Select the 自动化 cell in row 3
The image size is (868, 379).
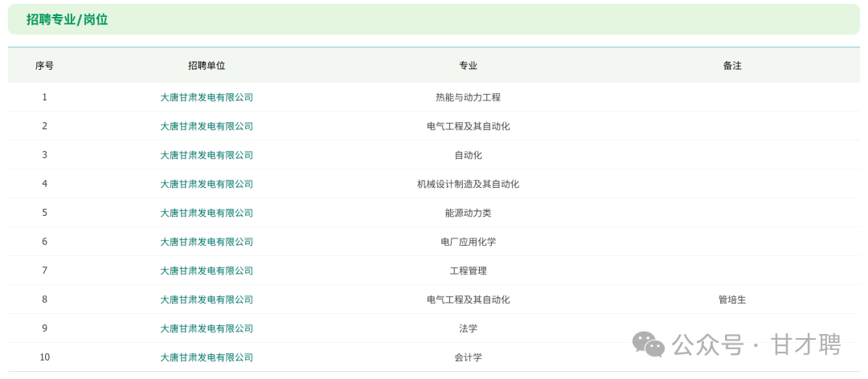click(x=468, y=155)
